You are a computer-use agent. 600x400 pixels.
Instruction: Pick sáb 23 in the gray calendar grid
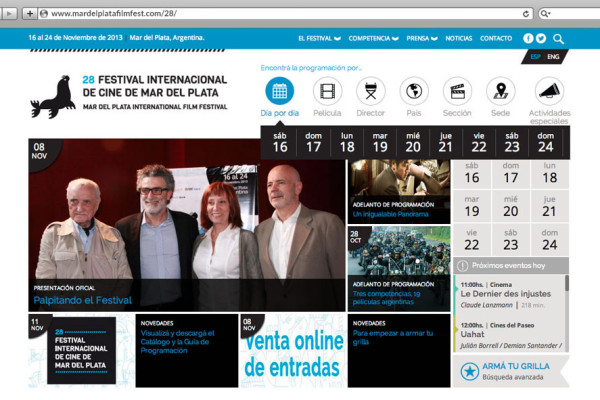pyautogui.click(x=511, y=240)
